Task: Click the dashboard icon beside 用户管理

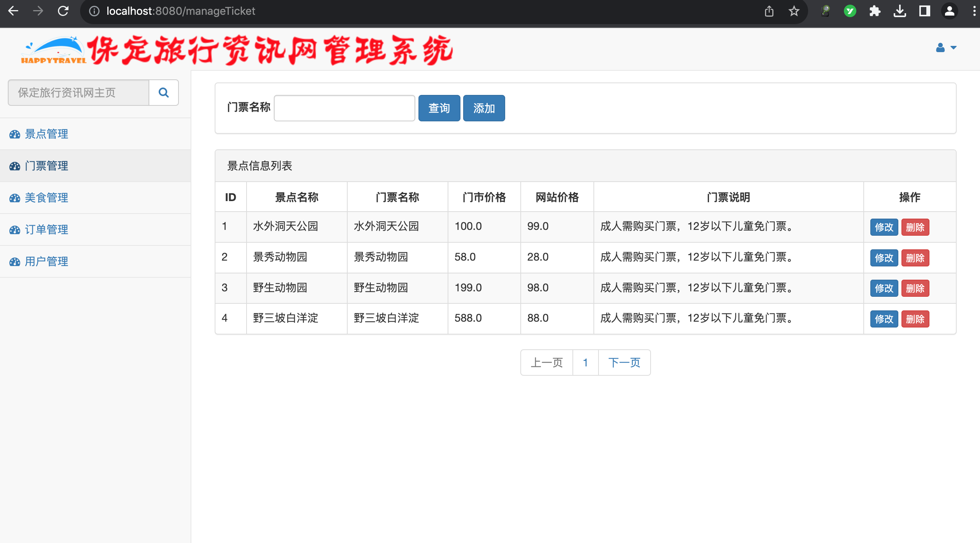Action: click(15, 262)
